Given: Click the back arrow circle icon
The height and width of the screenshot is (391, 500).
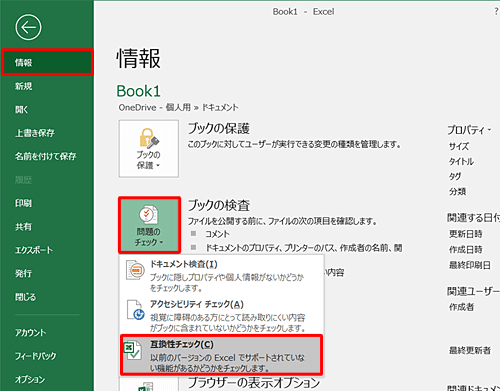Looking at the screenshot, I should tap(28, 27).
